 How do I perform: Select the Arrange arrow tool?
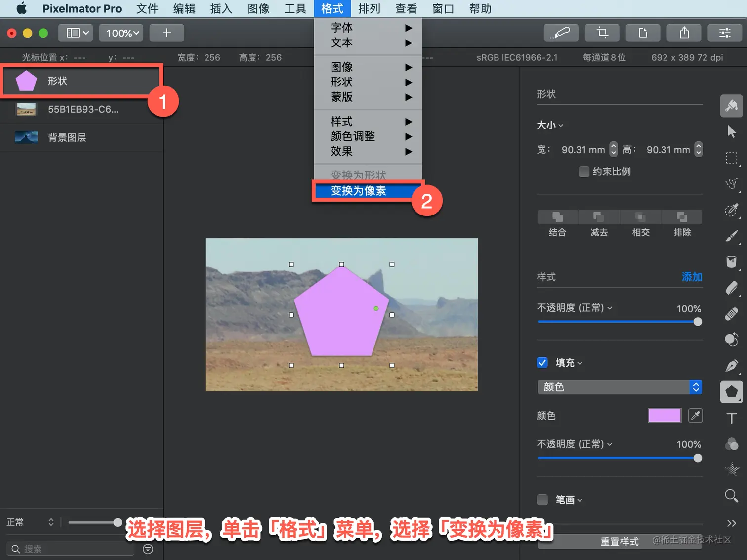coord(731,131)
